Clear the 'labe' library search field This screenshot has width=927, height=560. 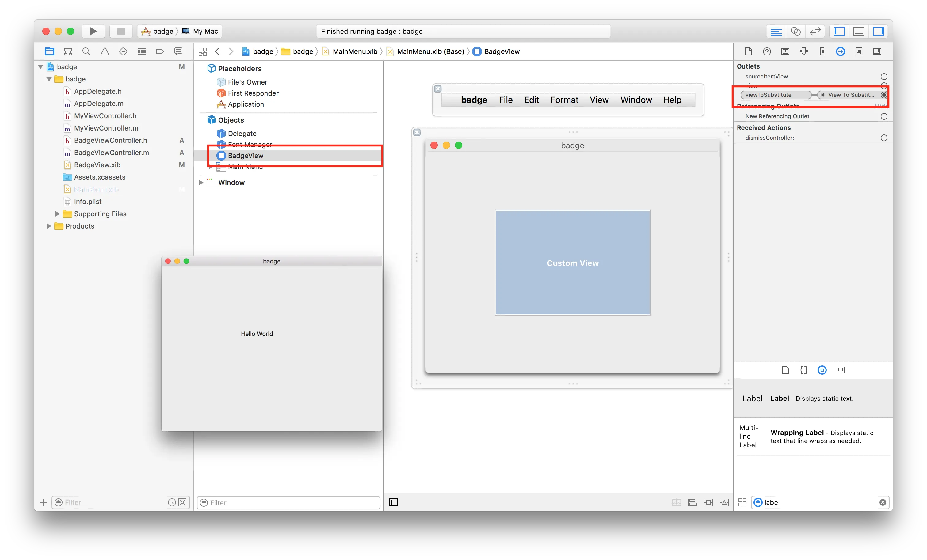click(x=883, y=502)
